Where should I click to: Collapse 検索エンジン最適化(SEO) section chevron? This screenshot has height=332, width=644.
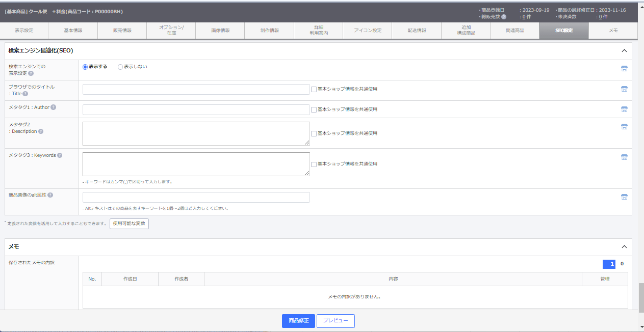[624, 51]
